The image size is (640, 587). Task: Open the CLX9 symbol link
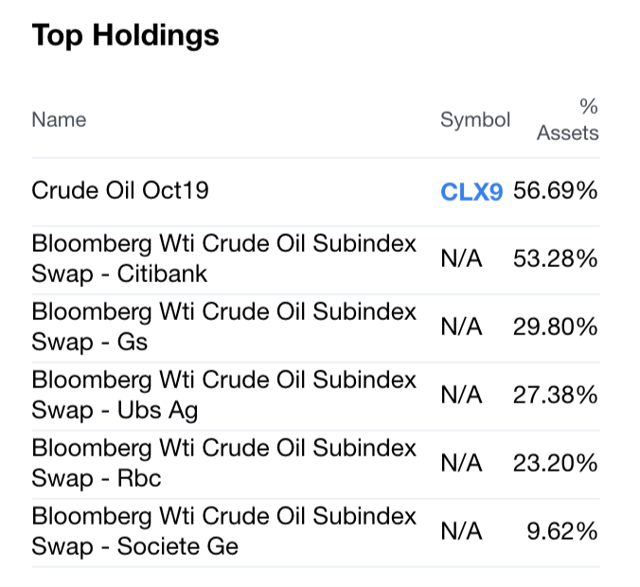471,191
